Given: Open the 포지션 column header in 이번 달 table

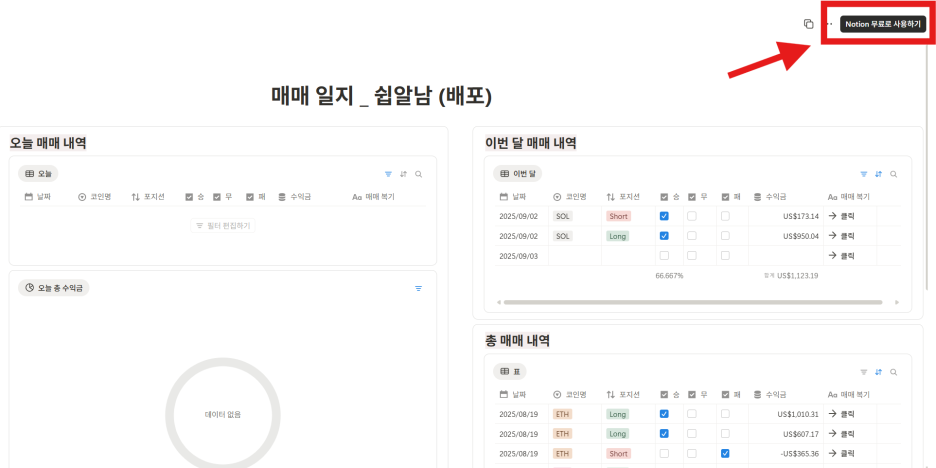Looking at the screenshot, I should [x=628, y=197].
